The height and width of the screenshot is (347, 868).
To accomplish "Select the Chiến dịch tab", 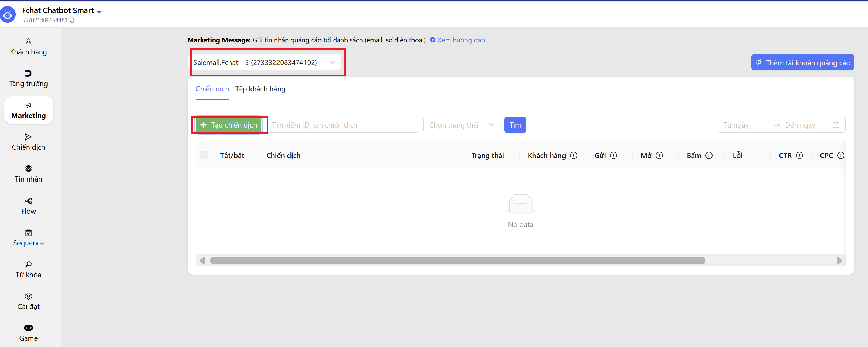I will pyautogui.click(x=212, y=89).
